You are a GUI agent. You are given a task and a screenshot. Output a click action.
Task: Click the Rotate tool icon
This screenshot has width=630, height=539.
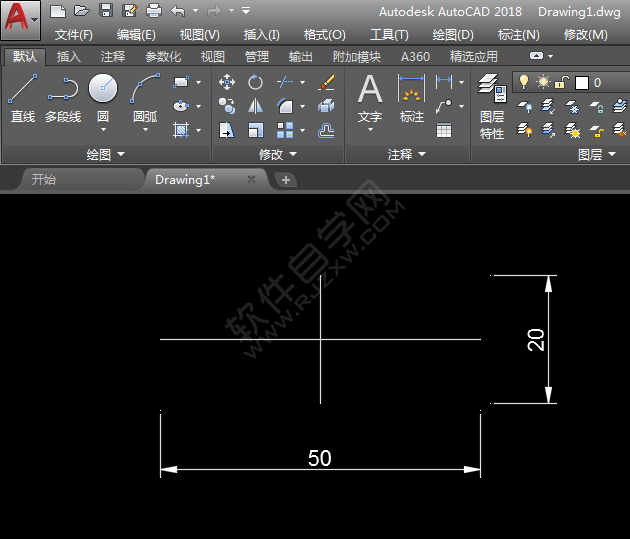(256, 82)
